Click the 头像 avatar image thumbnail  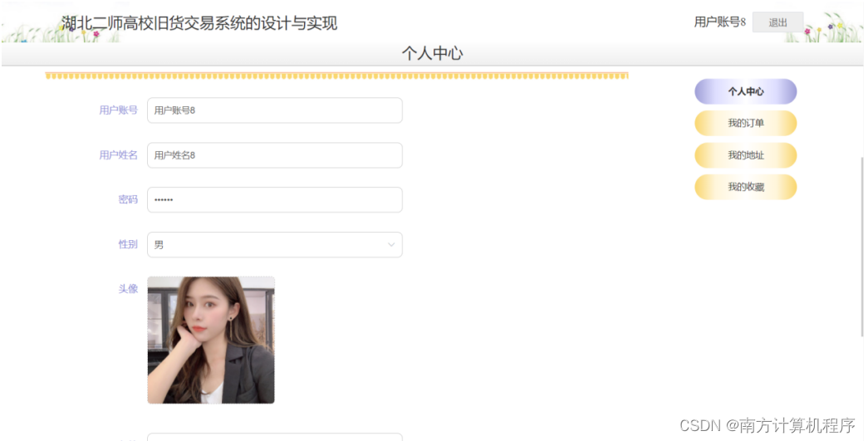[211, 340]
